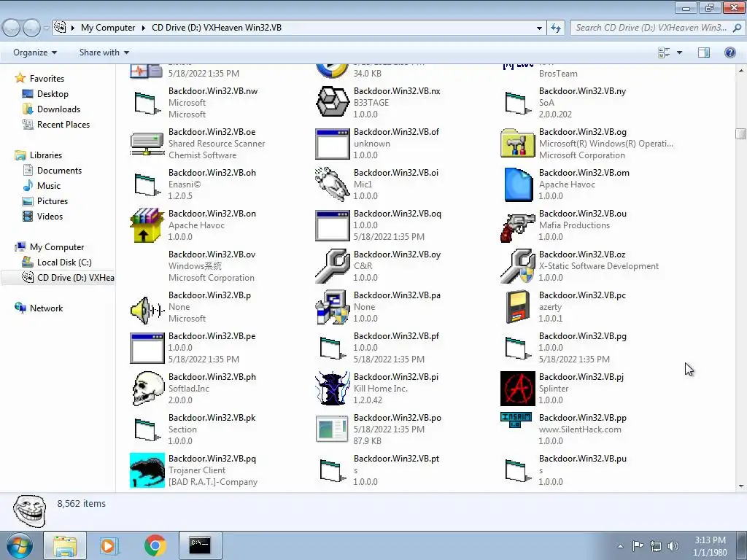Select the blank window icon of Backdoor.Win32.VB.of
Viewport: 747px width, 560px height.
[x=333, y=144]
